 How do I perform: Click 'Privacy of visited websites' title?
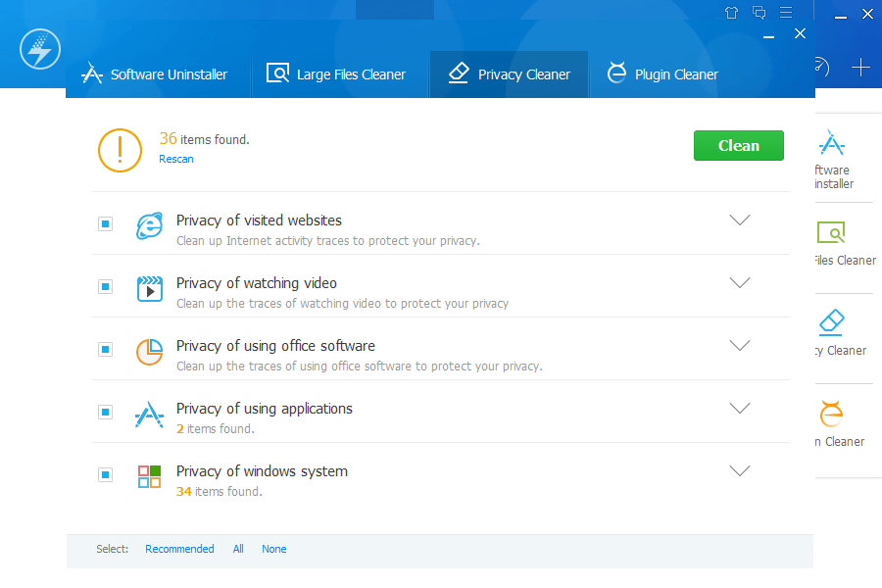point(260,220)
